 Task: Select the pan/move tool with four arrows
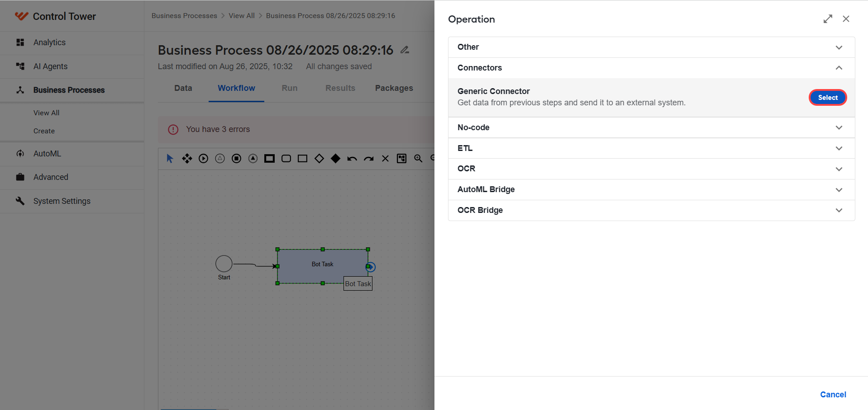[x=187, y=159]
